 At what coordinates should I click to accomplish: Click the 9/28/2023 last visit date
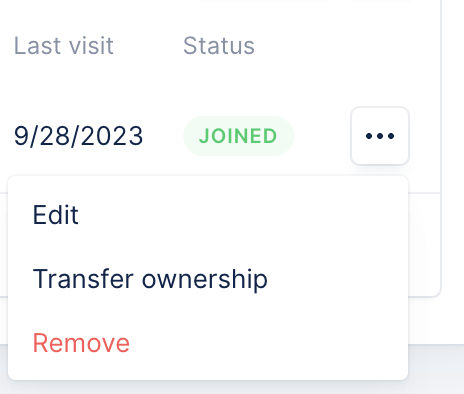[78, 136]
